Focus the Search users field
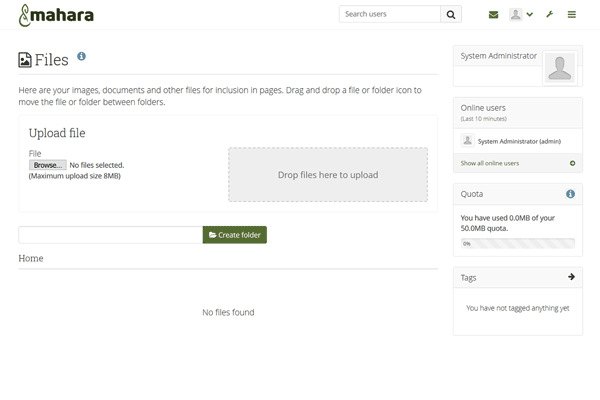 point(390,14)
